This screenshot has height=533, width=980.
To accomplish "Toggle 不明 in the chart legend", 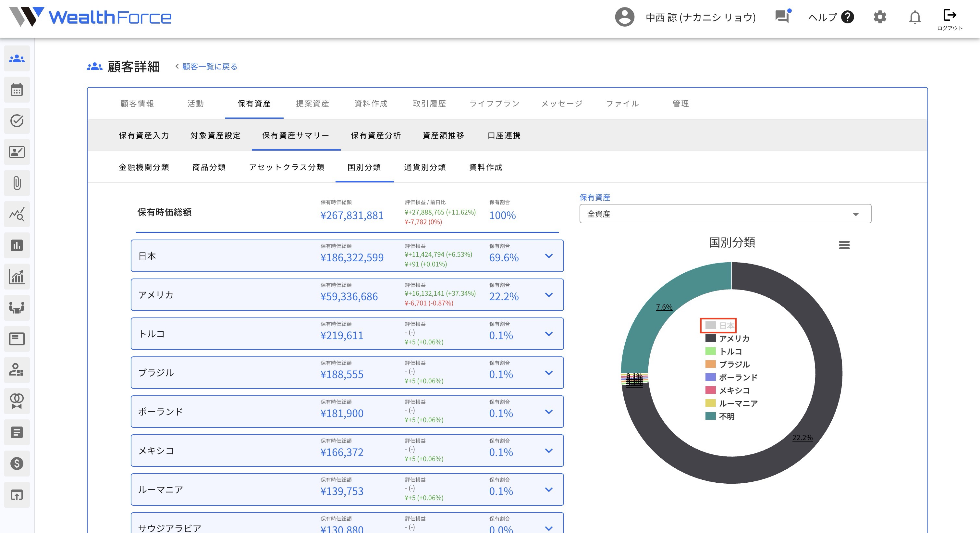I will (720, 416).
